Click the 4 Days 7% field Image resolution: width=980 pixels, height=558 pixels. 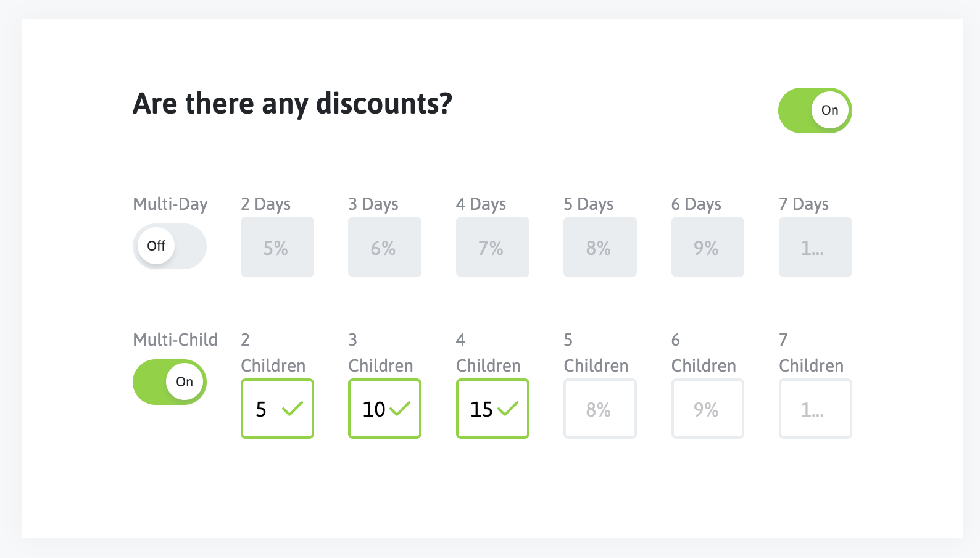492,247
